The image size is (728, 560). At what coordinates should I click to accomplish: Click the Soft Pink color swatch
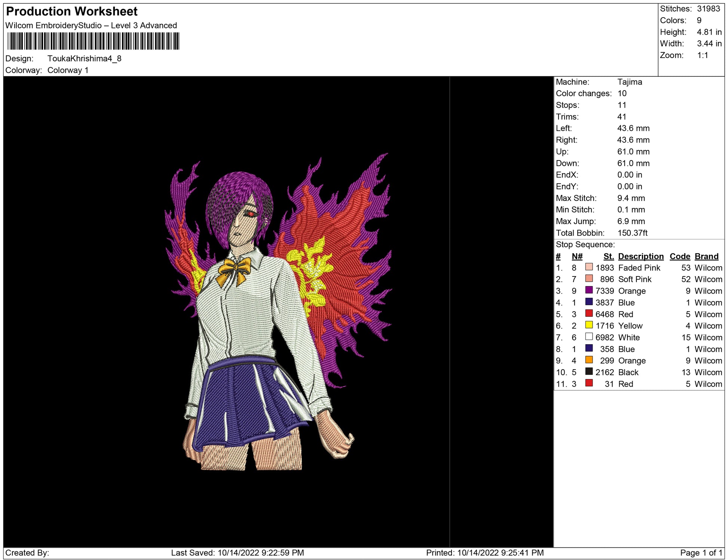588,279
